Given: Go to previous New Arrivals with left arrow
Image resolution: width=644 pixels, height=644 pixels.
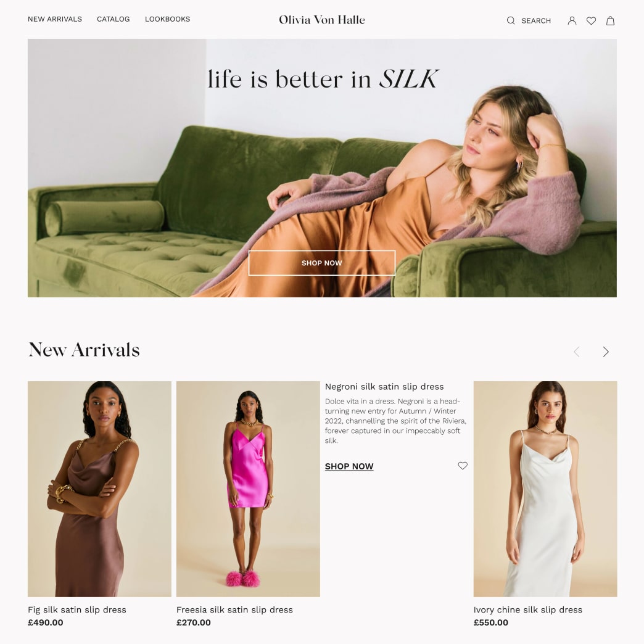Looking at the screenshot, I should 577,352.
